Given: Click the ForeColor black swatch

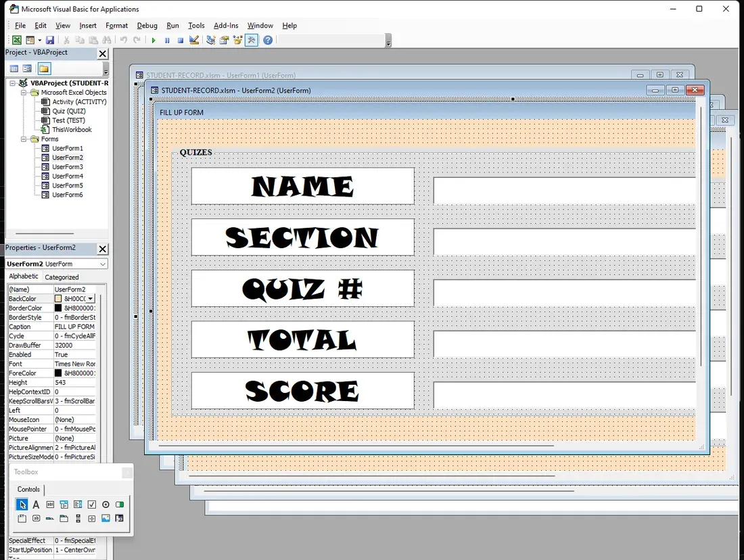Looking at the screenshot, I should pos(58,373).
